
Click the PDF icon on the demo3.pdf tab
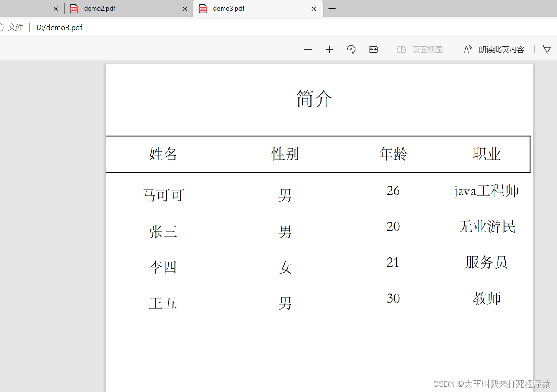click(203, 9)
